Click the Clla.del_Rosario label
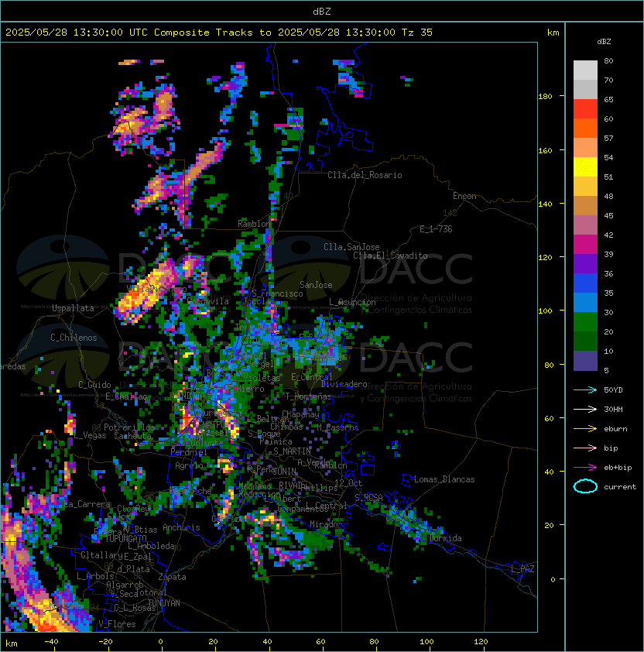 [365, 175]
